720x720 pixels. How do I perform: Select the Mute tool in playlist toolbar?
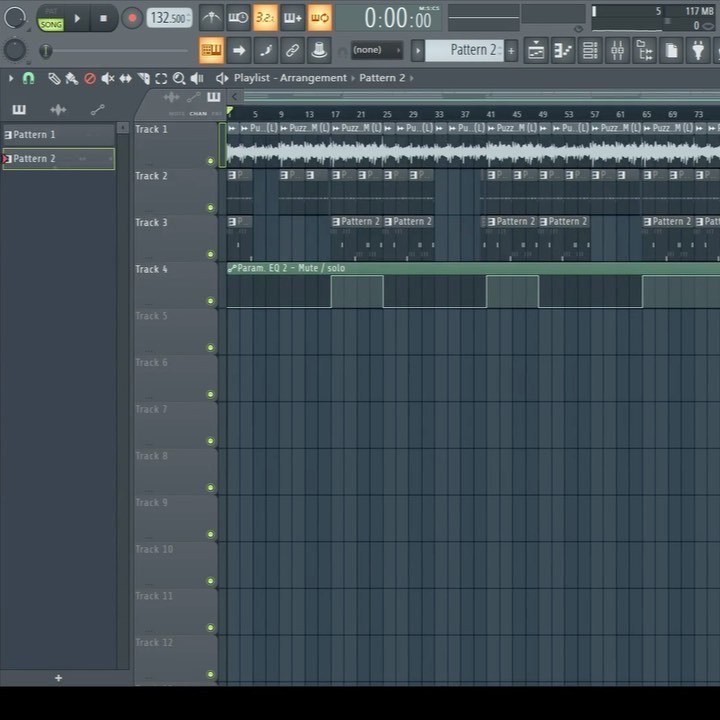tap(108, 78)
